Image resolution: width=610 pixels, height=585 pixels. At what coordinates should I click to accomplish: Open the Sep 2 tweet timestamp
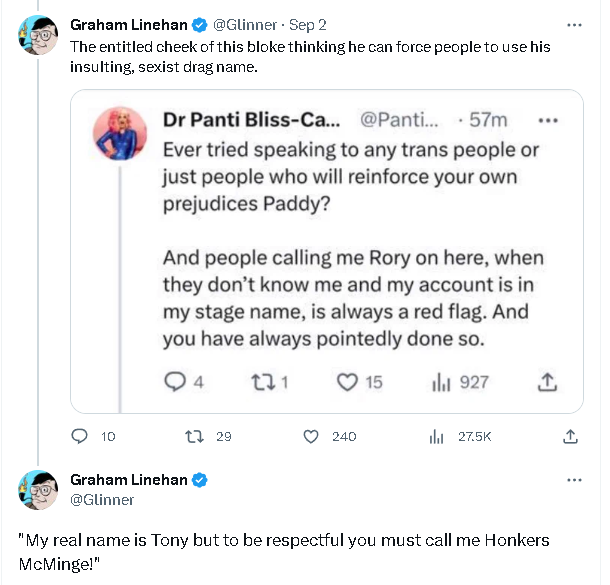(306, 25)
